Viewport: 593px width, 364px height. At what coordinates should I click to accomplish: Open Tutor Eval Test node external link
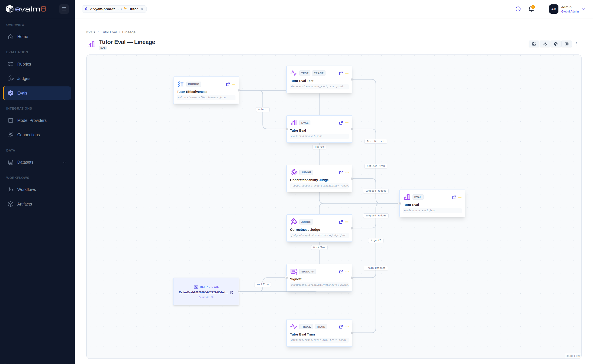341,73
